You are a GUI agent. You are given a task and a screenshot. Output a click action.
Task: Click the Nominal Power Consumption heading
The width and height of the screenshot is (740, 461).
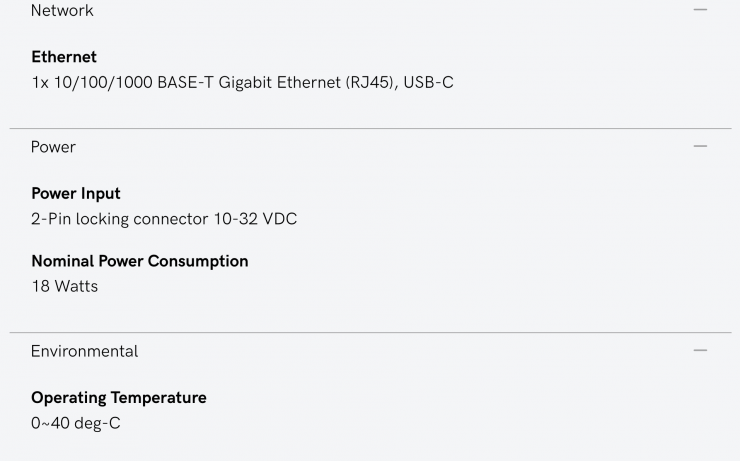tap(140, 261)
